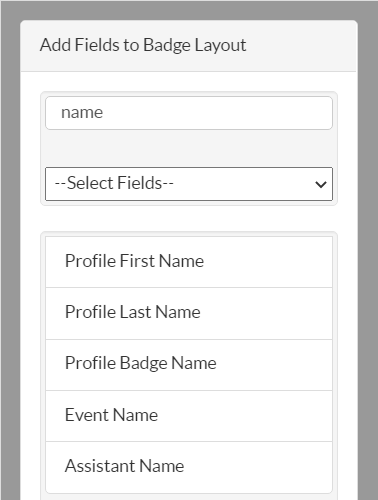Click the last result, Assistant Name

coord(189,467)
